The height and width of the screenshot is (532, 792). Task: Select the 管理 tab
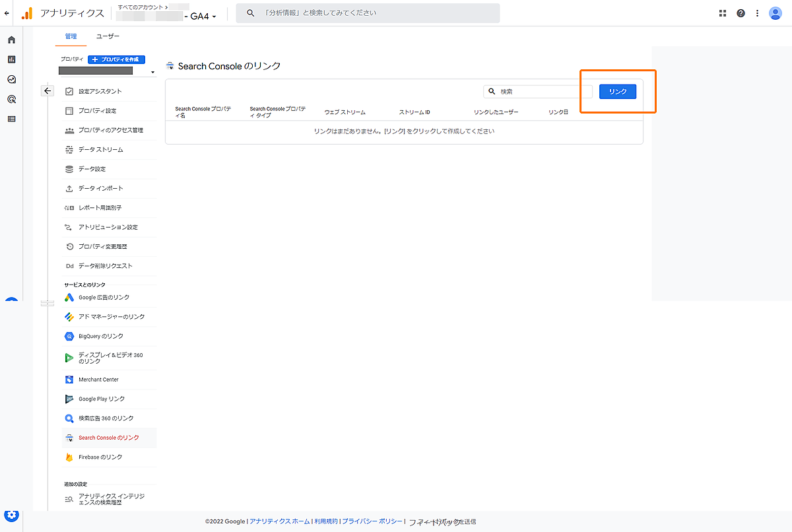71,36
